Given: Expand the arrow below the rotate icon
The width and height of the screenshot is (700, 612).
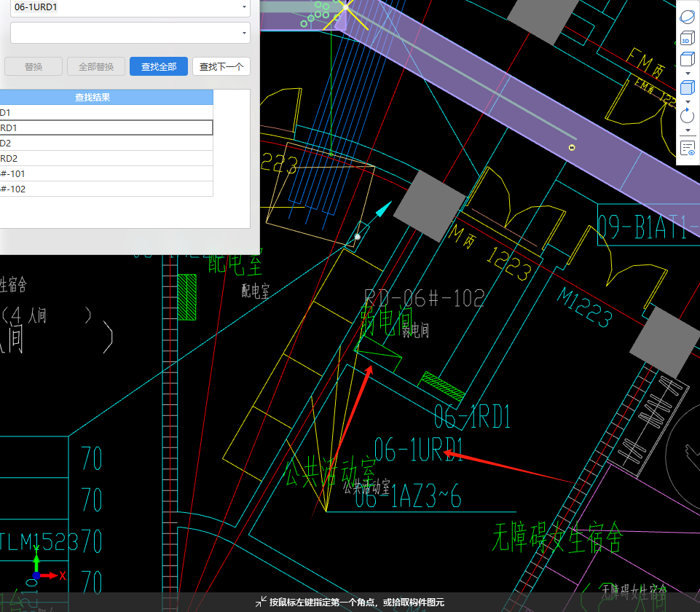Looking at the screenshot, I should (x=688, y=130).
